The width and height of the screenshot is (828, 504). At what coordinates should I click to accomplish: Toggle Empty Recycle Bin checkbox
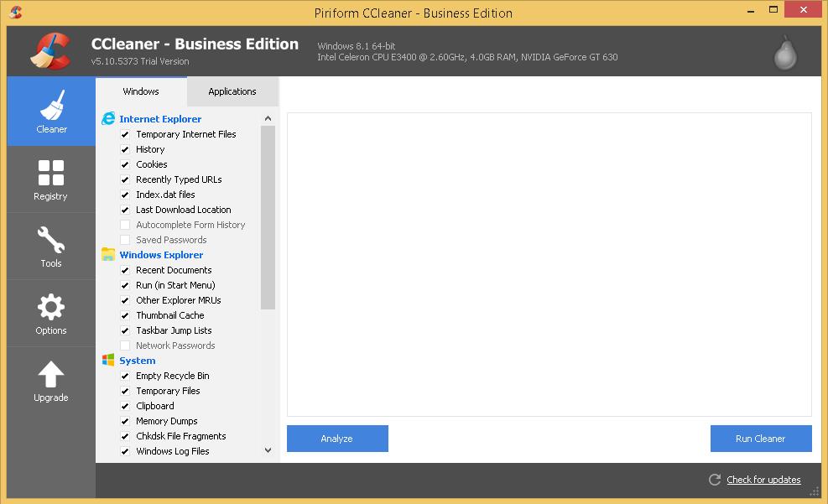[125, 376]
